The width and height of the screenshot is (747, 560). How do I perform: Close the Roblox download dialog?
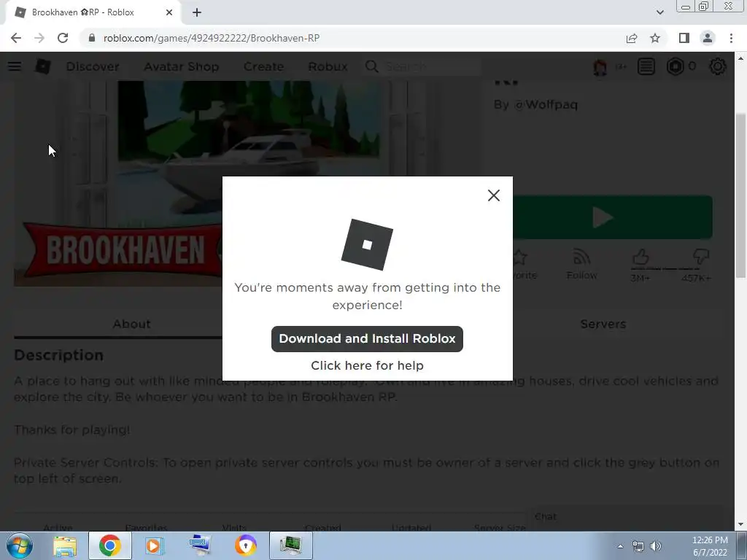click(494, 195)
